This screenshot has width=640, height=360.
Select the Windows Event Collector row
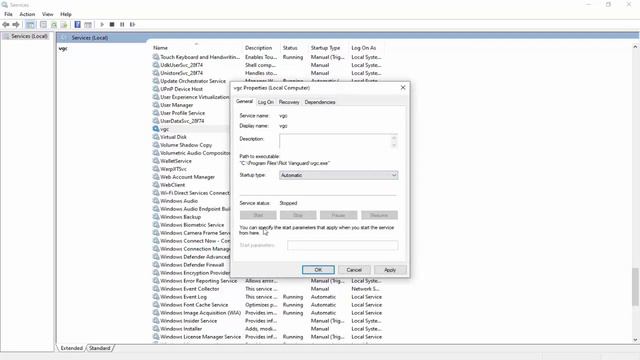coord(267,289)
